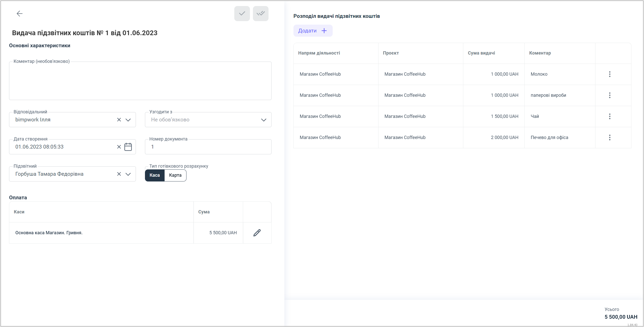Image resolution: width=644 pixels, height=327 pixels.
Task: Select the Каса cash payment type
Action: point(155,175)
